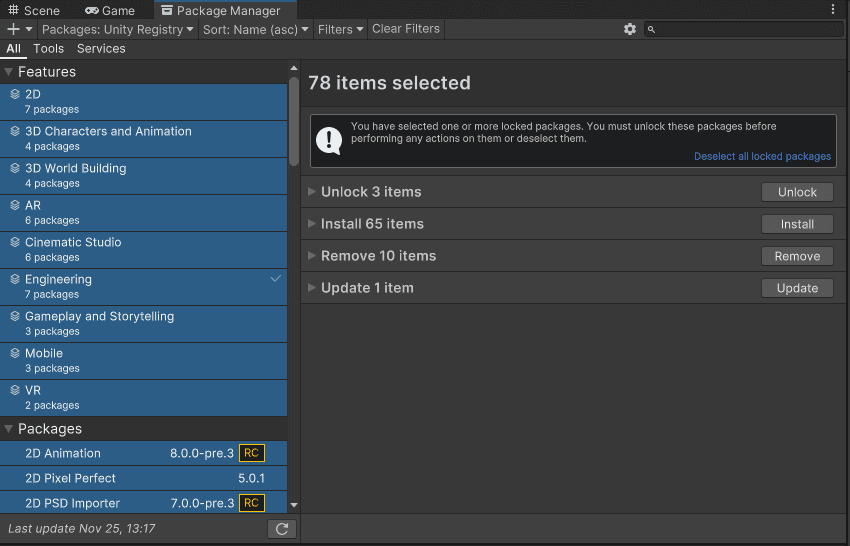Select the Mobile feature row
Viewport: 850px width, 546px height.
144,361
